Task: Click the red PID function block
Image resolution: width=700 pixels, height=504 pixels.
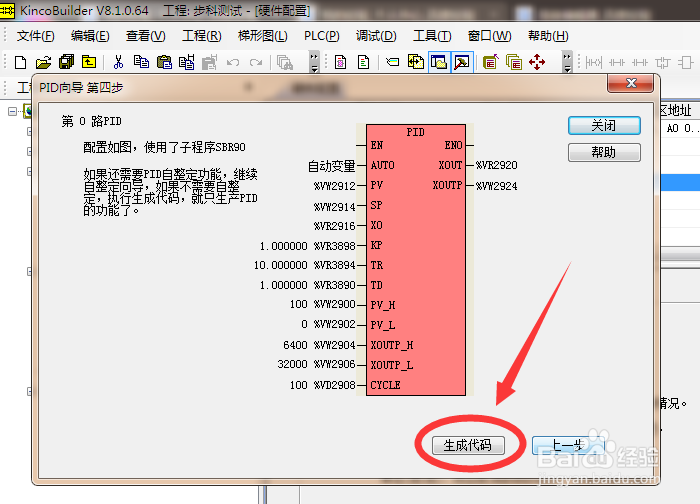Action: point(416,260)
